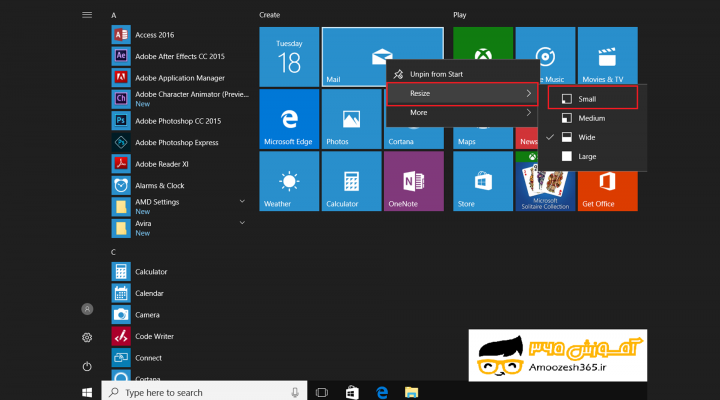Open the Weather tile
This screenshot has width=720, height=400.
289,181
